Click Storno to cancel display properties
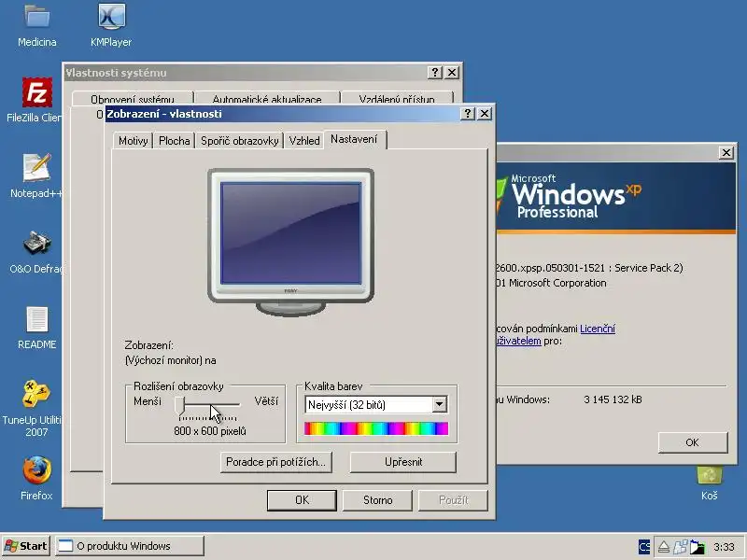Image resolution: width=747 pixels, height=560 pixels. click(x=377, y=500)
